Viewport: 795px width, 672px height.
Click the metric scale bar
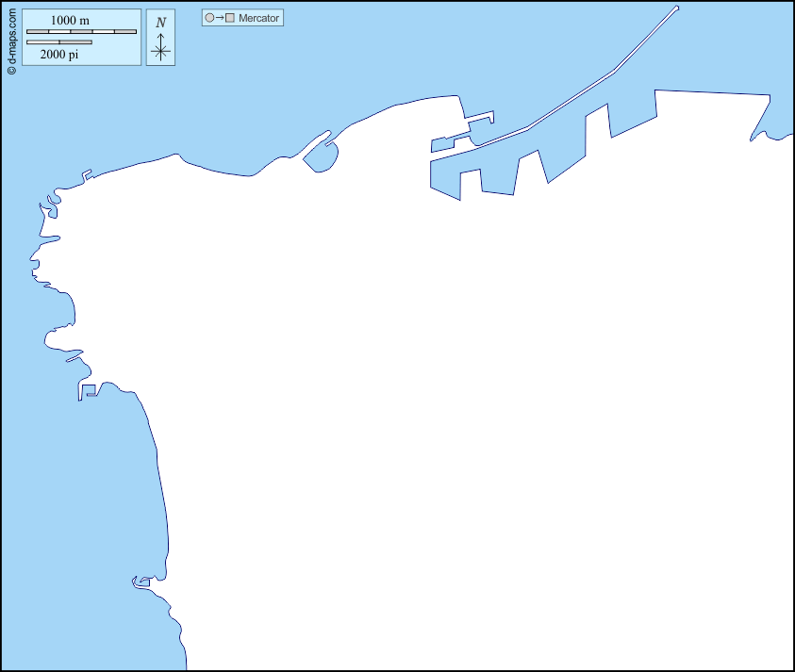(x=81, y=32)
